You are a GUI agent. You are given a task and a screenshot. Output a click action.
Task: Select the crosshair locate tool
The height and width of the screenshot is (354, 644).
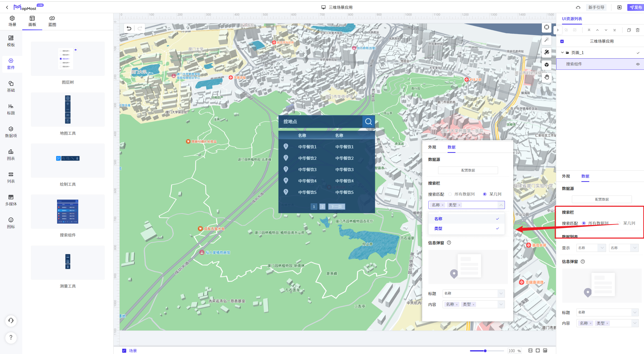click(x=547, y=27)
